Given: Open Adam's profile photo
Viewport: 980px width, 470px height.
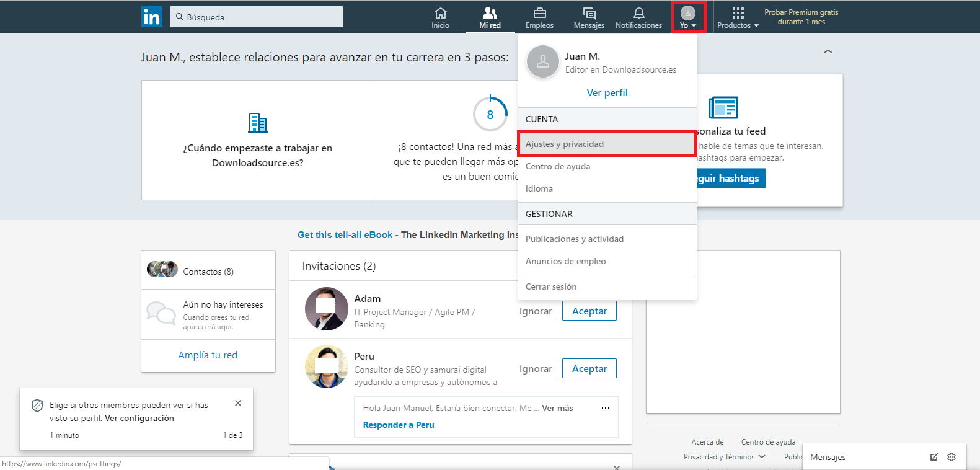Looking at the screenshot, I should pos(327,309).
